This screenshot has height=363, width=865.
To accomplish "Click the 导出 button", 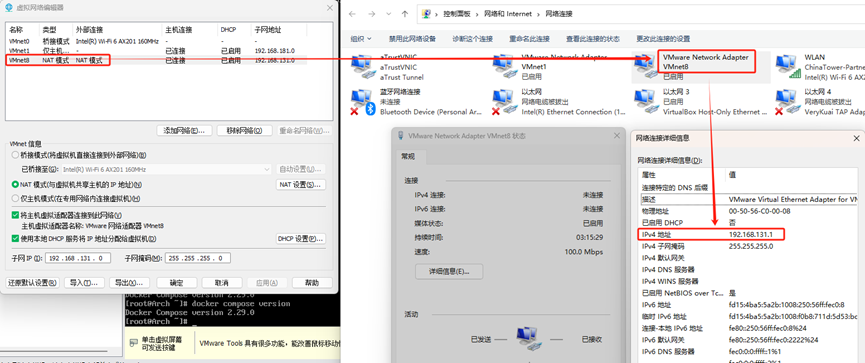I will tap(129, 282).
